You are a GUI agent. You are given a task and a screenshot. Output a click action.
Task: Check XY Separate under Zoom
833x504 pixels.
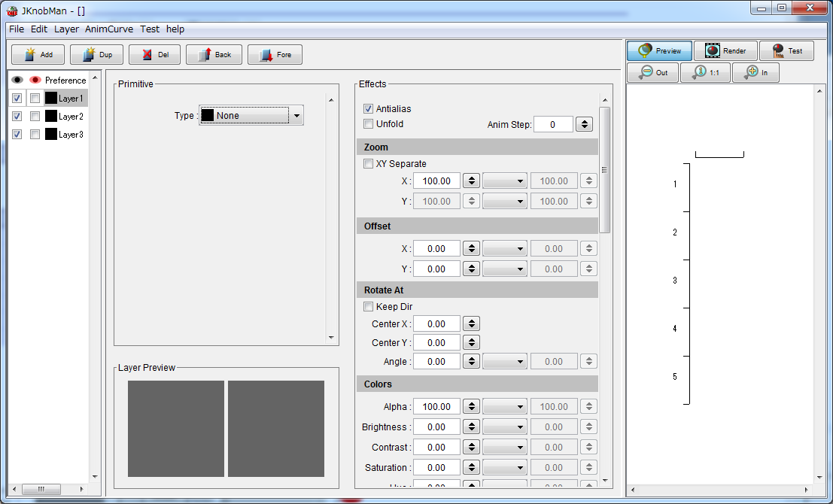368,163
